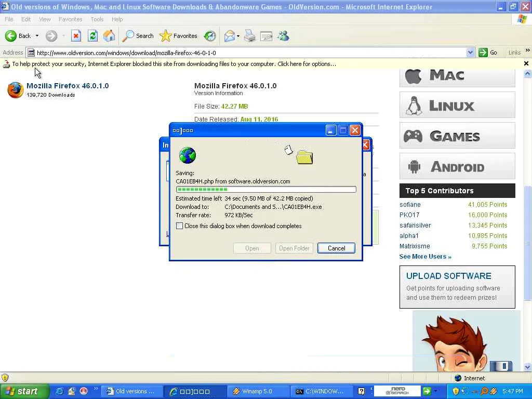Click the green Go button
The width and height of the screenshot is (532, 399).
click(x=488, y=52)
